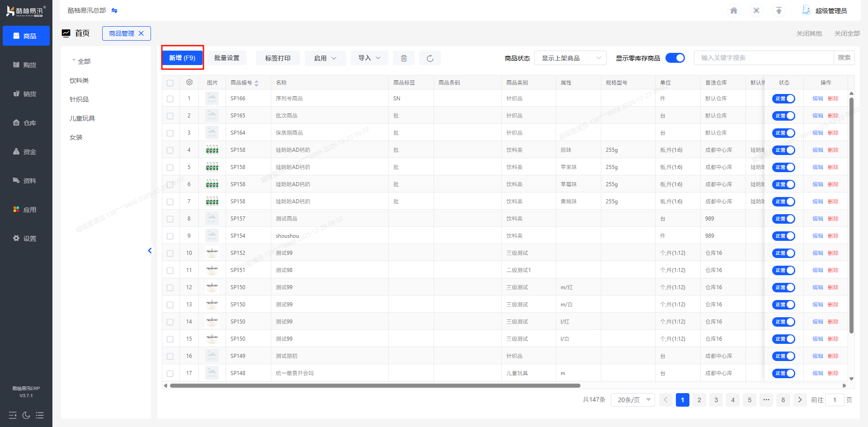Check the checkbox for row SP166
The width and height of the screenshot is (868, 427).
[170, 99]
